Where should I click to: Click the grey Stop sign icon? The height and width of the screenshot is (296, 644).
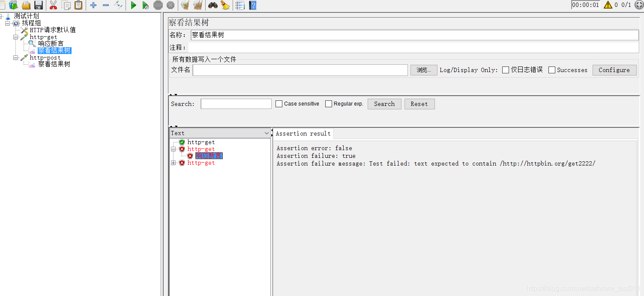pyautogui.click(x=158, y=5)
